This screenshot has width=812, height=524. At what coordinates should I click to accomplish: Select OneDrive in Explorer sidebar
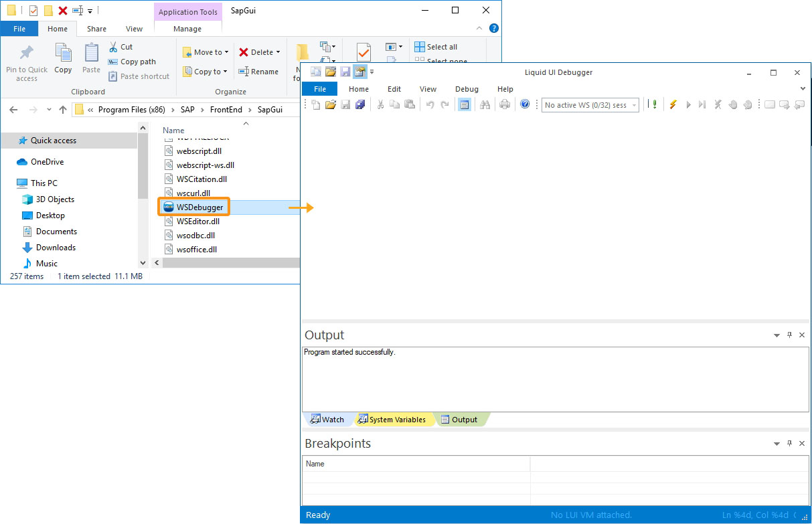click(39, 162)
